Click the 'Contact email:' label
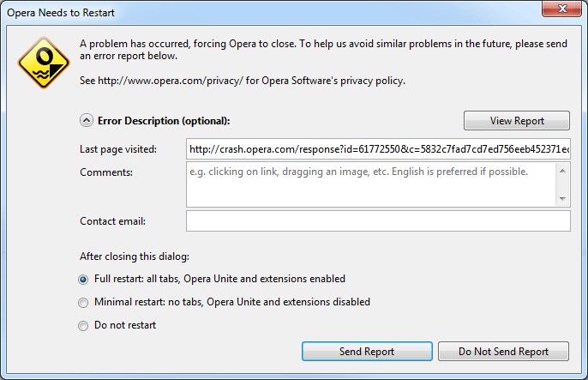The height and width of the screenshot is (380, 588). (112, 221)
